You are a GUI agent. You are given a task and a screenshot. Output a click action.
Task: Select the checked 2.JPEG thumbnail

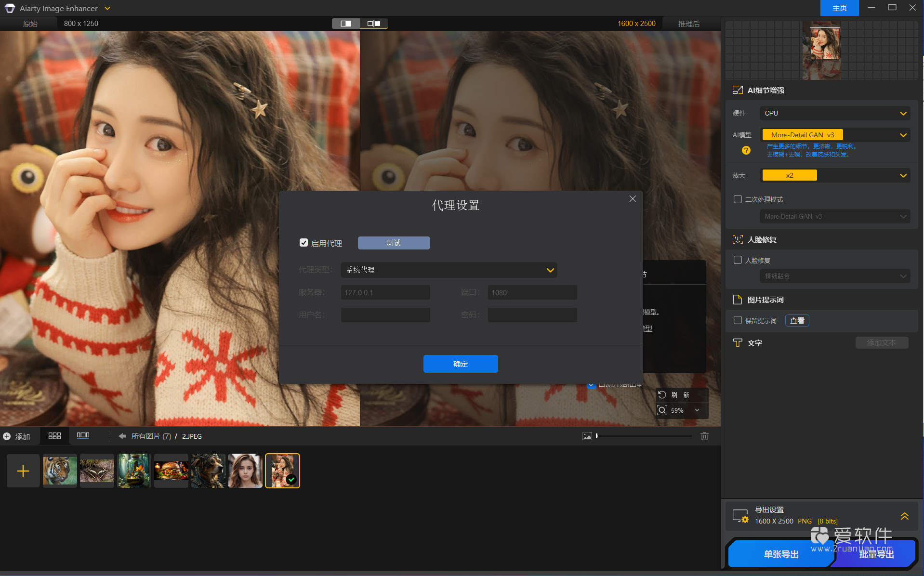point(283,471)
